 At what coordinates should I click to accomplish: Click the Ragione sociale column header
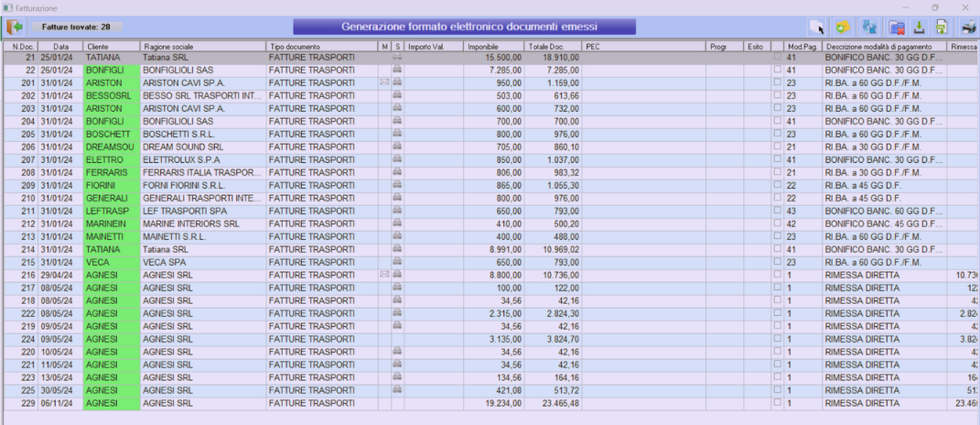[x=202, y=46]
